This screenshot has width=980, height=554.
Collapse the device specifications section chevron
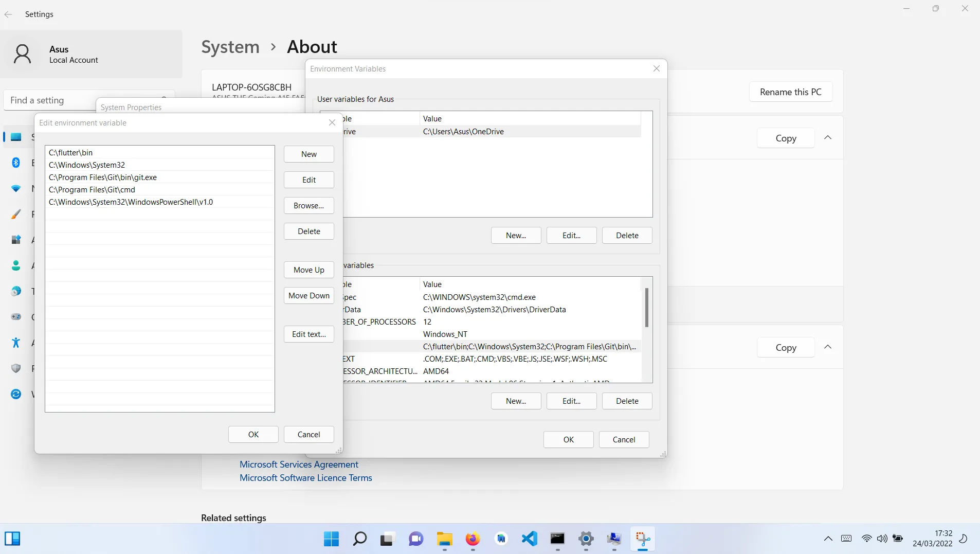click(x=828, y=138)
